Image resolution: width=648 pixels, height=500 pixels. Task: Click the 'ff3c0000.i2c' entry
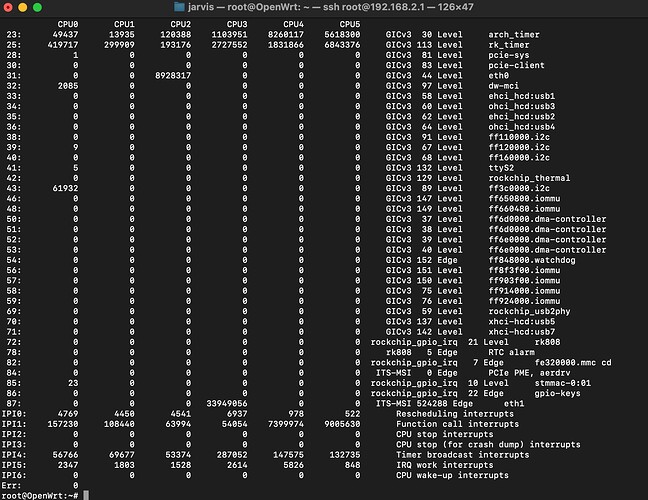519,188
